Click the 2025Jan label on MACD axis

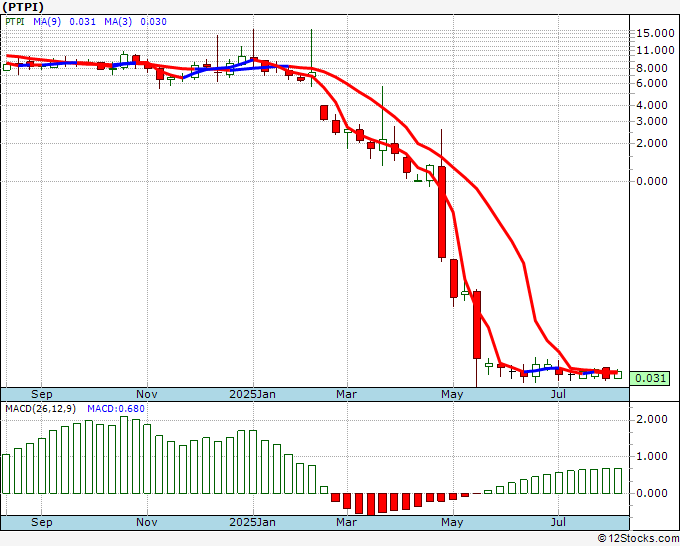[252, 522]
